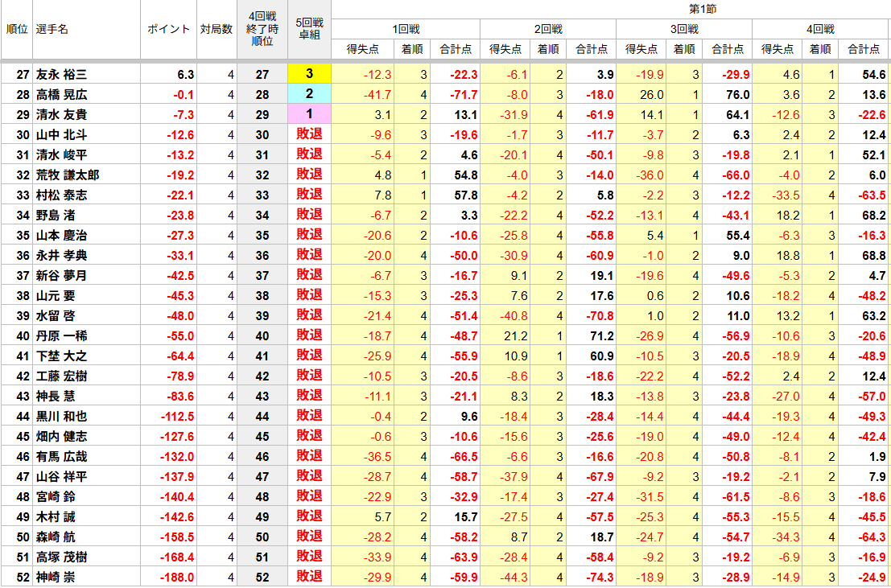Click player name 高橋 晃広
The width and height of the screenshot is (891, 588).
[61, 94]
